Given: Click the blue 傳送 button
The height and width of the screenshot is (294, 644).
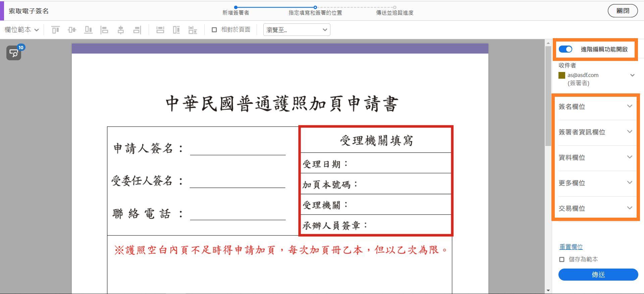Looking at the screenshot, I should (x=598, y=275).
